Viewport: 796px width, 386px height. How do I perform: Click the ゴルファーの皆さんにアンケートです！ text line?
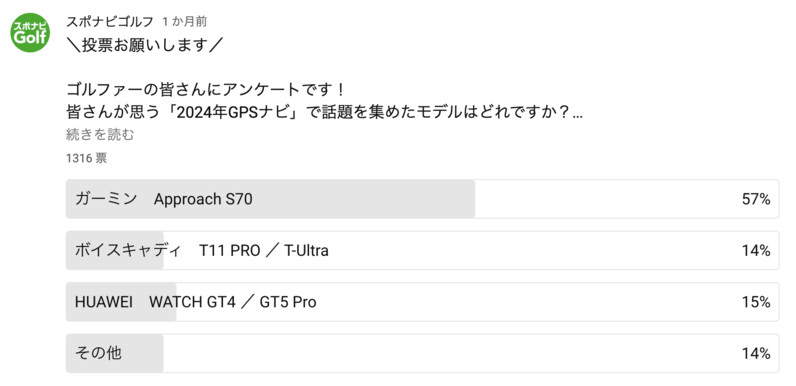(207, 90)
